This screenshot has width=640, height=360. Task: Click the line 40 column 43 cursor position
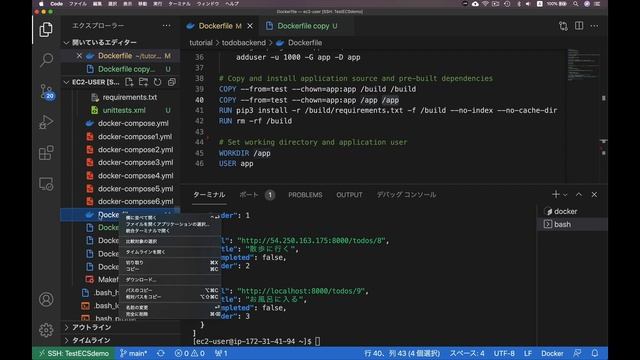tap(402, 353)
